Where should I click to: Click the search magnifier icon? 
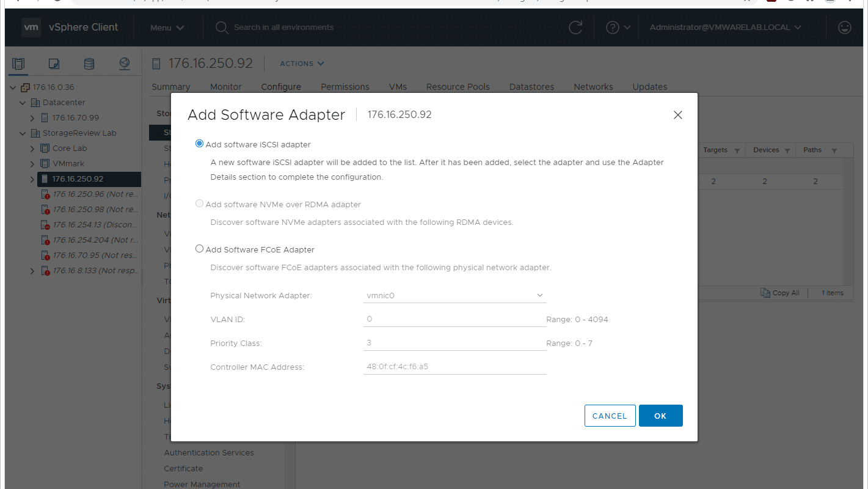(x=222, y=28)
